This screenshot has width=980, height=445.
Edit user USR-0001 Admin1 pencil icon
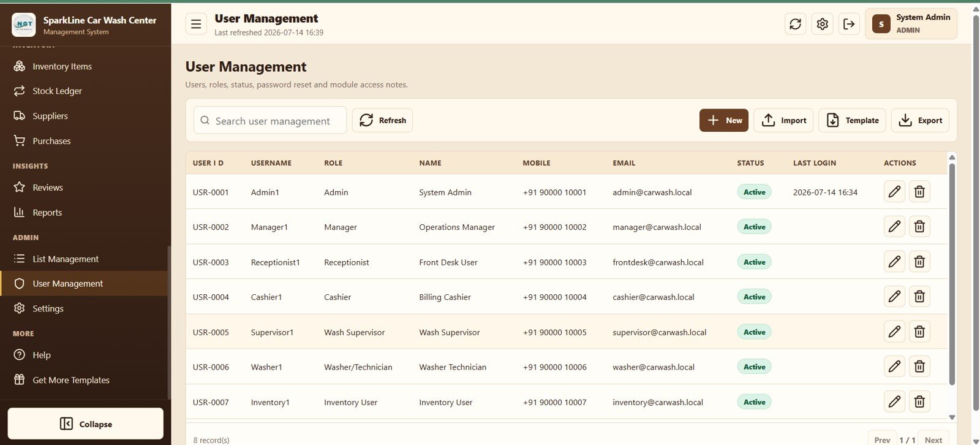894,192
